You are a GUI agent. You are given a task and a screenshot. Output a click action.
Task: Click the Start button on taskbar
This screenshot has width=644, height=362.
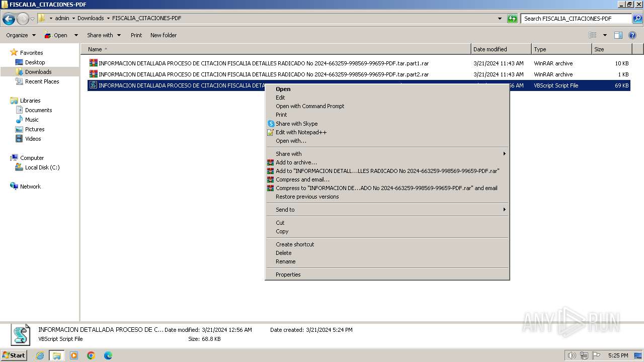pos(14,355)
